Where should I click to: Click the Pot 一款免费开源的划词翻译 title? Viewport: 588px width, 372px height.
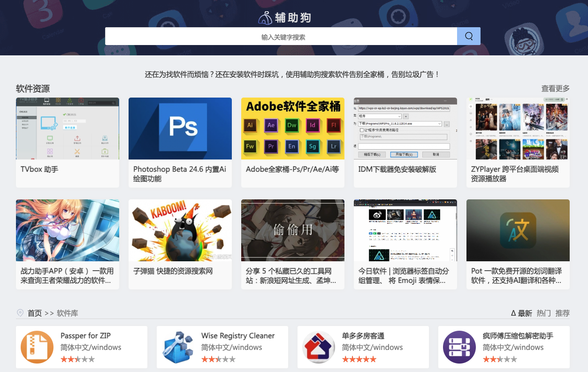click(x=517, y=275)
